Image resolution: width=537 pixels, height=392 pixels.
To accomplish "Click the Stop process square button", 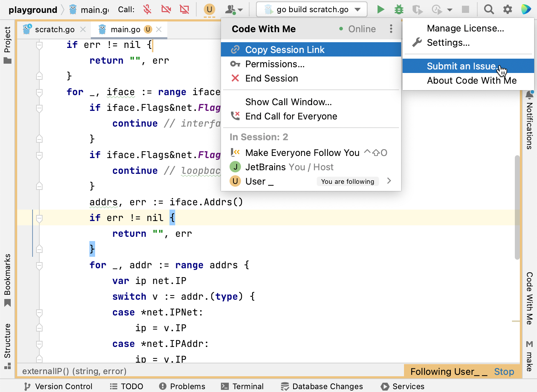I will point(465,9).
